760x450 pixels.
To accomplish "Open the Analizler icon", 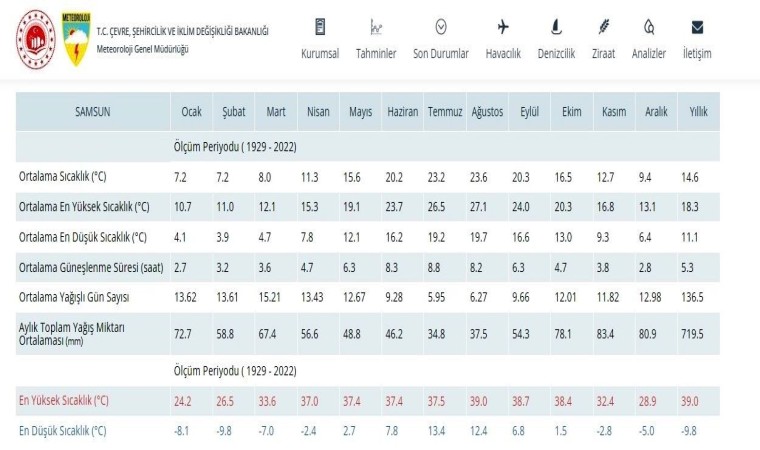I will (649, 27).
